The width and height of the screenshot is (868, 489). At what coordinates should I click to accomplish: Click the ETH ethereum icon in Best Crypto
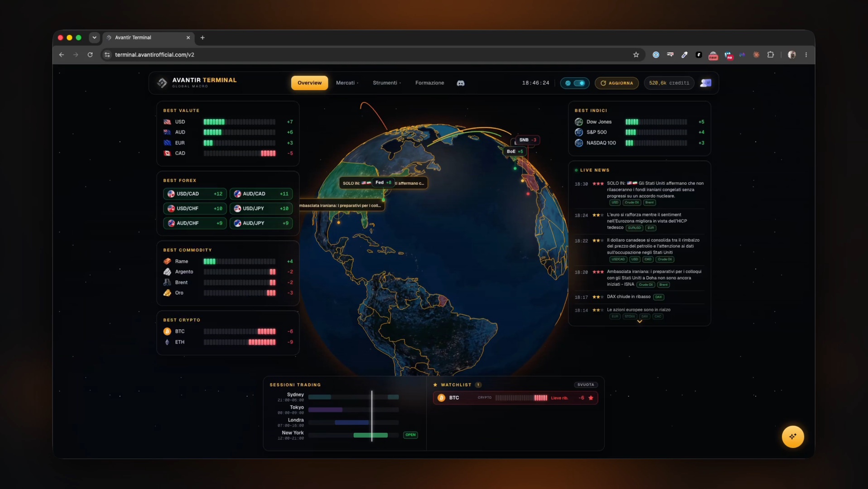167,342
